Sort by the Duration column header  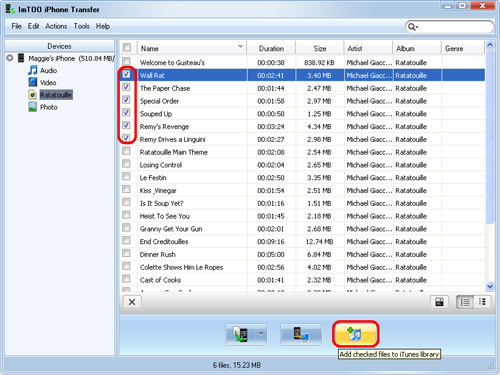[271, 48]
